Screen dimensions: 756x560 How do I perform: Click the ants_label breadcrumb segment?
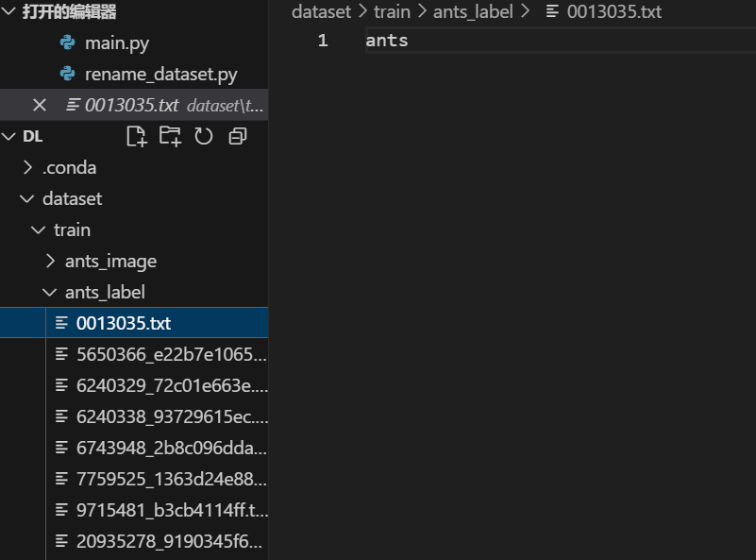tap(473, 11)
